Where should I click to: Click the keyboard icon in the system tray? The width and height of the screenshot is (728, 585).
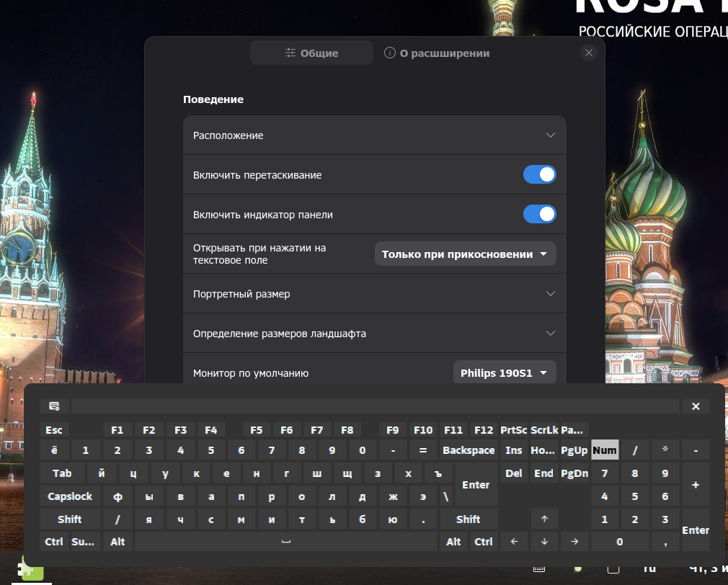pos(538,569)
